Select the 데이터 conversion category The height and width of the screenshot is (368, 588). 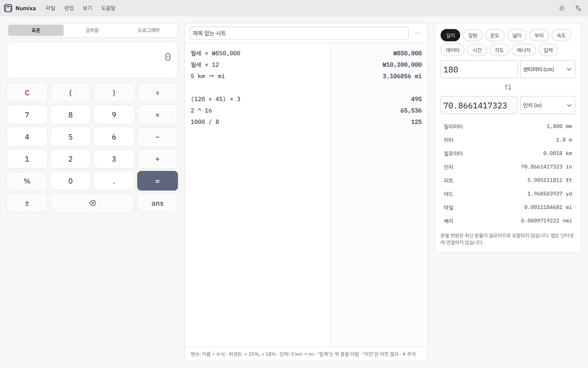pos(452,50)
